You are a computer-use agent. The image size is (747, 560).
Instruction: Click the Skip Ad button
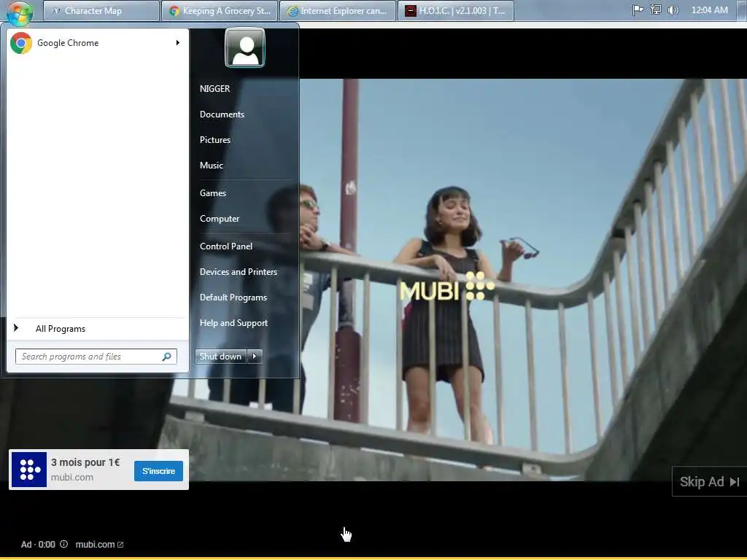coord(709,482)
